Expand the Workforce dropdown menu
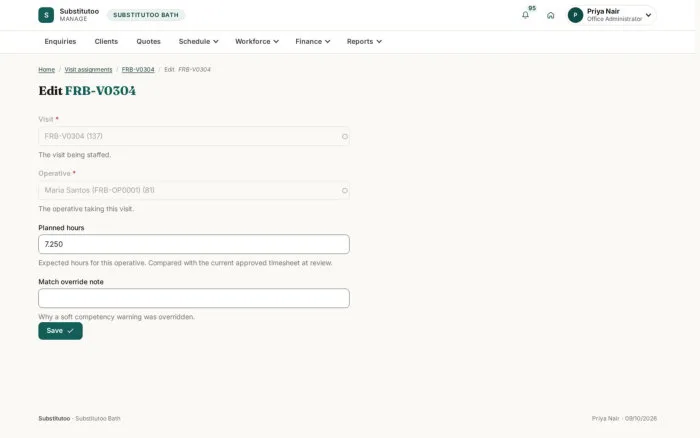This screenshot has height=438, width=700. click(257, 42)
